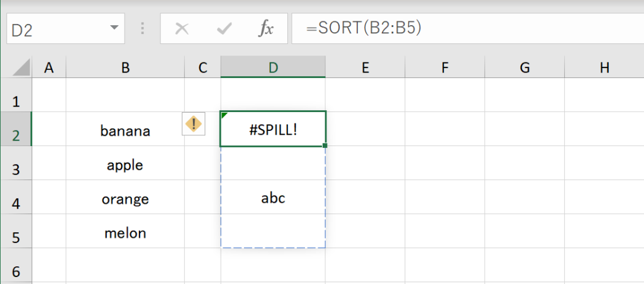Click the Cancel X icon in the formula bar
The height and width of the screenshot is (284, 644).
182,29
